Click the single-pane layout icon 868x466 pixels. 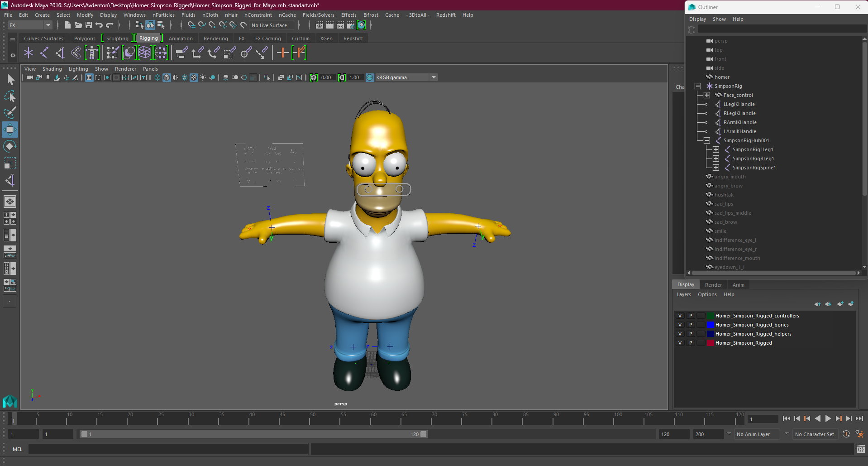[x=10, y=202]
